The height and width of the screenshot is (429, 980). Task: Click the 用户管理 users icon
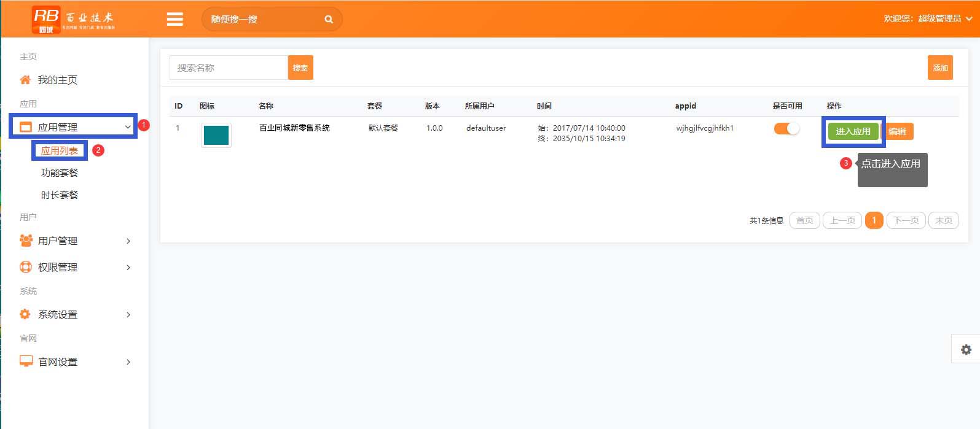(26, 241)
